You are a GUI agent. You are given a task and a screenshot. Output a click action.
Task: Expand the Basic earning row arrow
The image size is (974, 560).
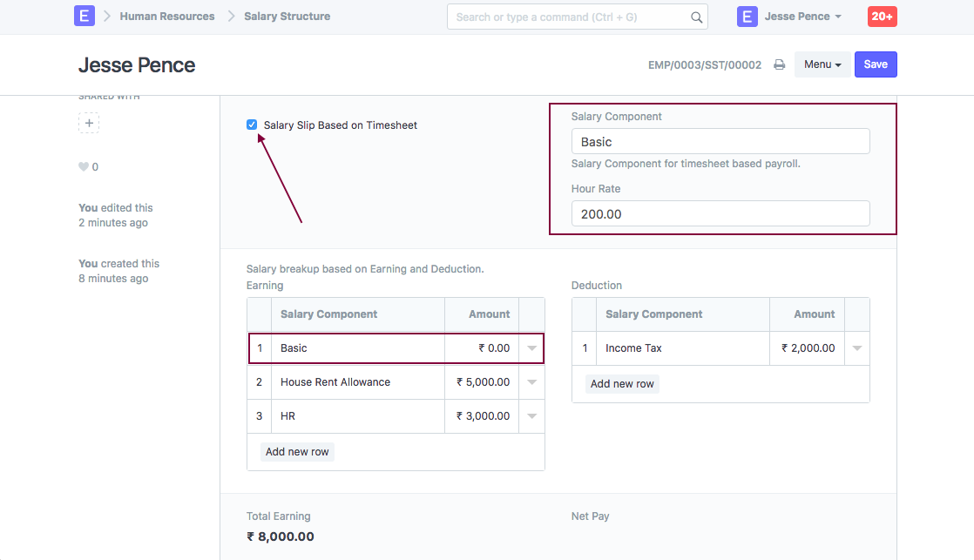(531, 348)
